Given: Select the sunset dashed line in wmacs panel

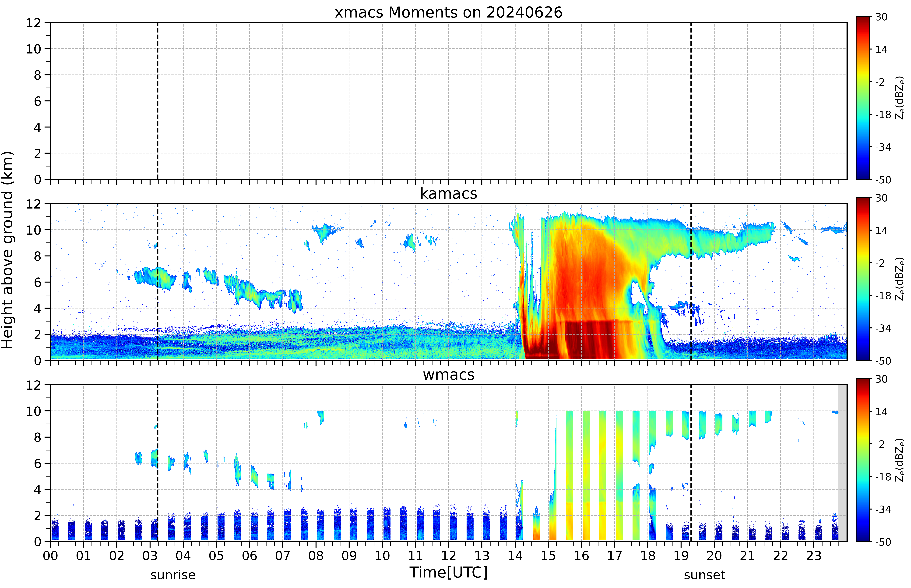Looking at the screenshot, I should point(691,463).
